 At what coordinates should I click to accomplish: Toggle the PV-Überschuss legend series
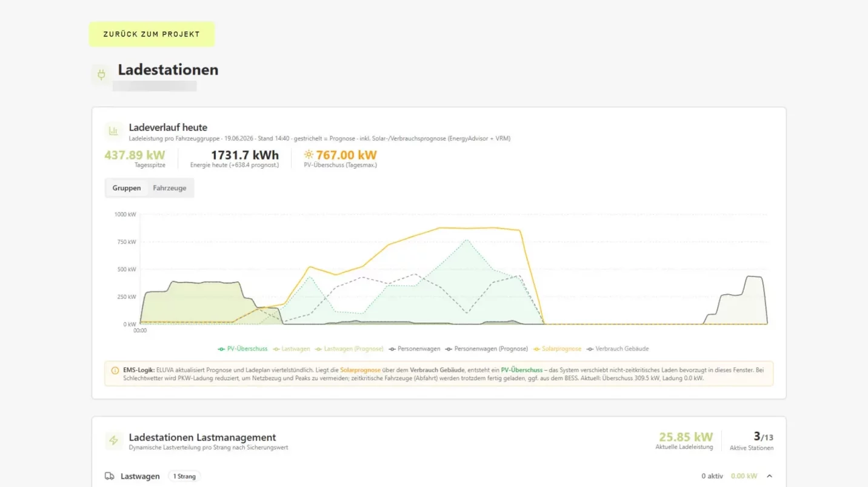242,349
